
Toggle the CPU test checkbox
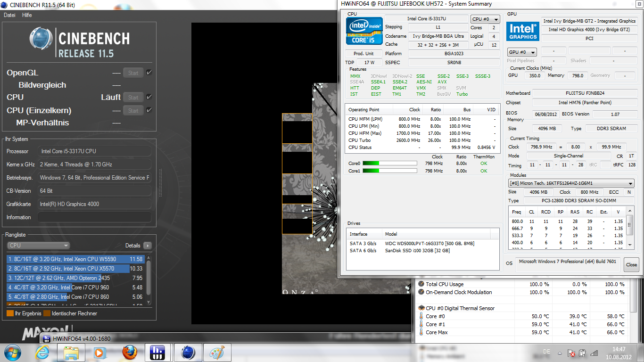tap(149, 97)
